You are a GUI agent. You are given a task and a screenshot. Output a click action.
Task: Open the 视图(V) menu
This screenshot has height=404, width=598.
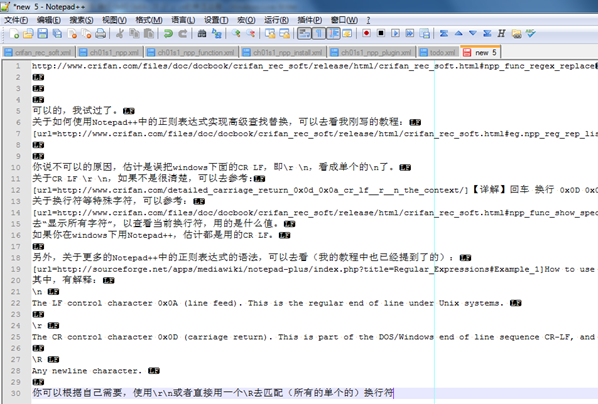point(114,20)
